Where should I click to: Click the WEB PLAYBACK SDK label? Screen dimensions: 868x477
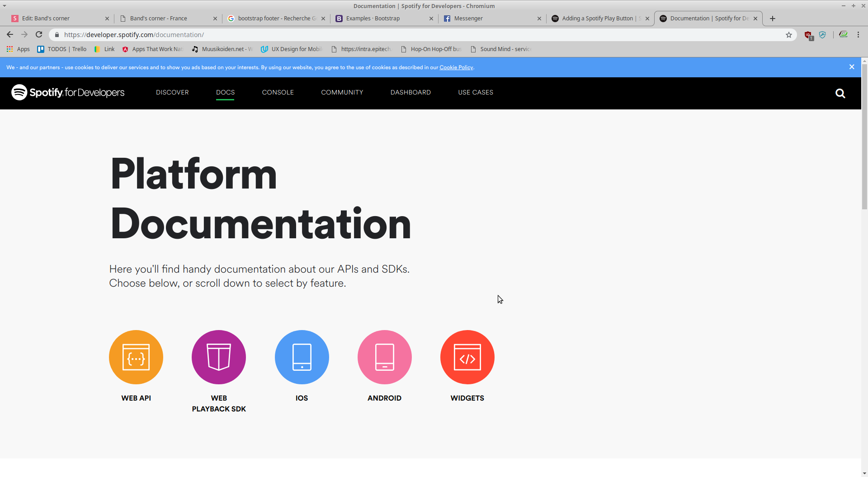pos(219,403)
